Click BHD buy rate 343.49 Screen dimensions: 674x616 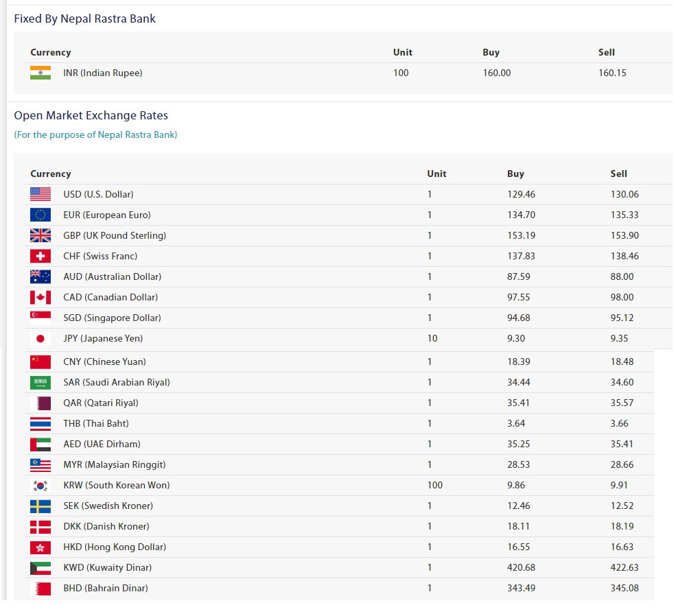[x=522, y=589]
